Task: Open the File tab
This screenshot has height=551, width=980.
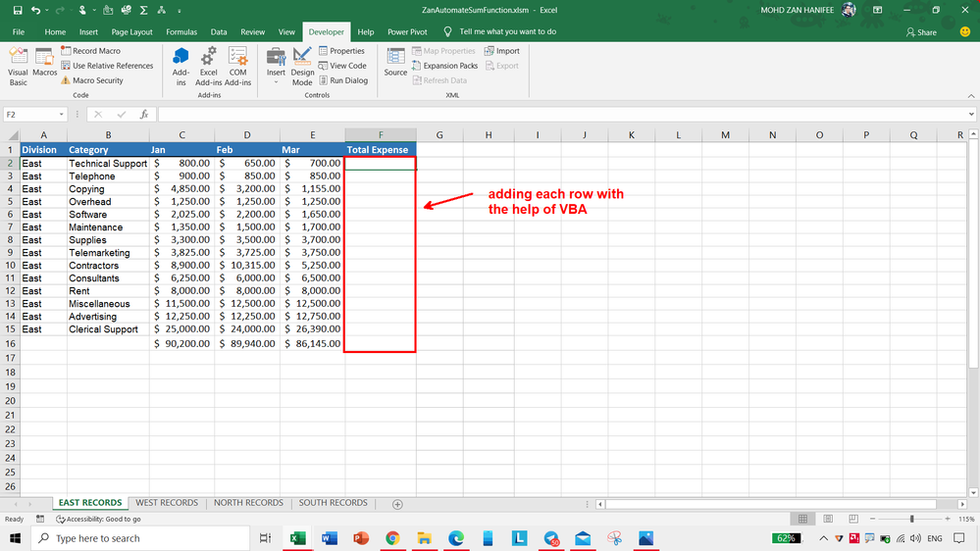Action: pos(19,31)
